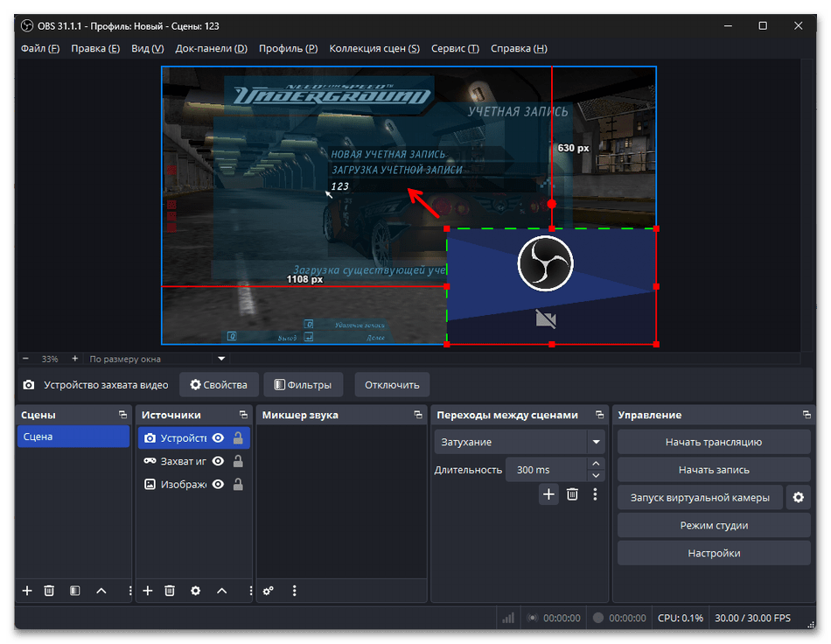The image size is (831, 644).
Task: Open the Вид menu
Action: (x=147, y=48)
